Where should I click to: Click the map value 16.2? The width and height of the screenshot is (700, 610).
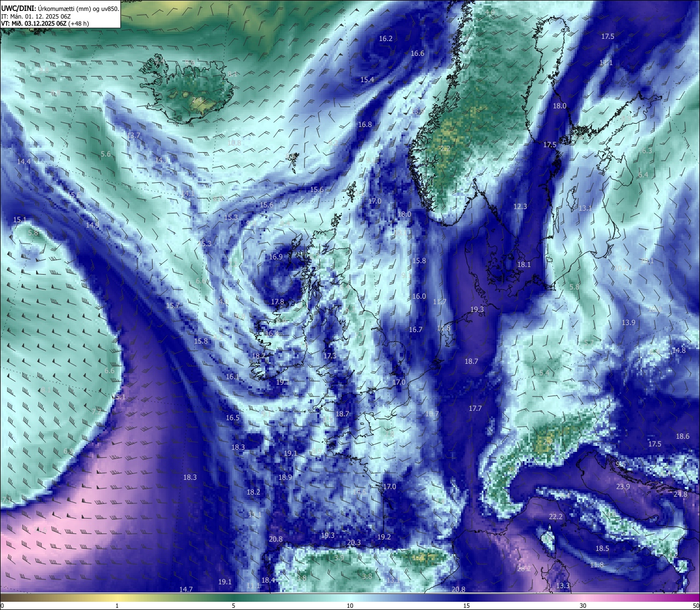click(386, 38)
